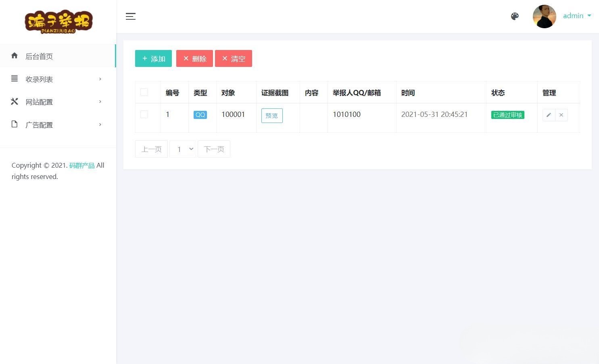Image resolution: width=599 pixels, height=364 pixels.
Task: Toggle the select-all checkbox in table header
Action: point(144,92)
